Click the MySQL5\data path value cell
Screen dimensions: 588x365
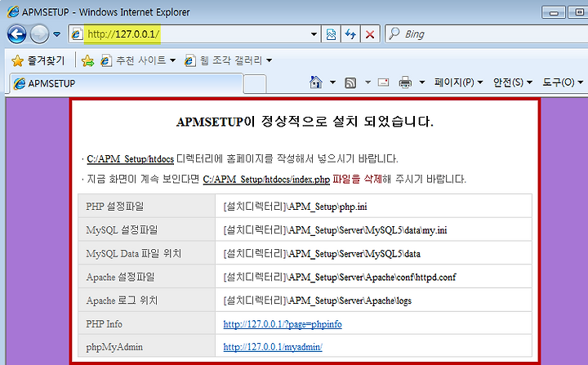(373, 253)
